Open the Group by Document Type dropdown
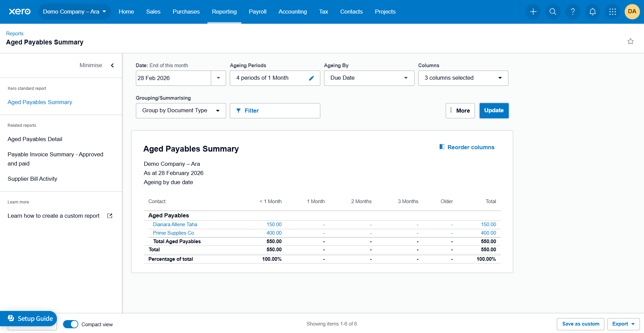The image size is (644, 333). pyautogui.click(x=181, y=111)
